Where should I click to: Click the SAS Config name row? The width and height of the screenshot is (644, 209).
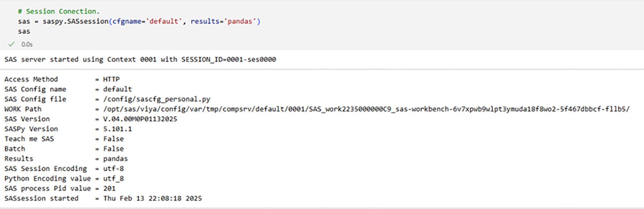(68, 89)
